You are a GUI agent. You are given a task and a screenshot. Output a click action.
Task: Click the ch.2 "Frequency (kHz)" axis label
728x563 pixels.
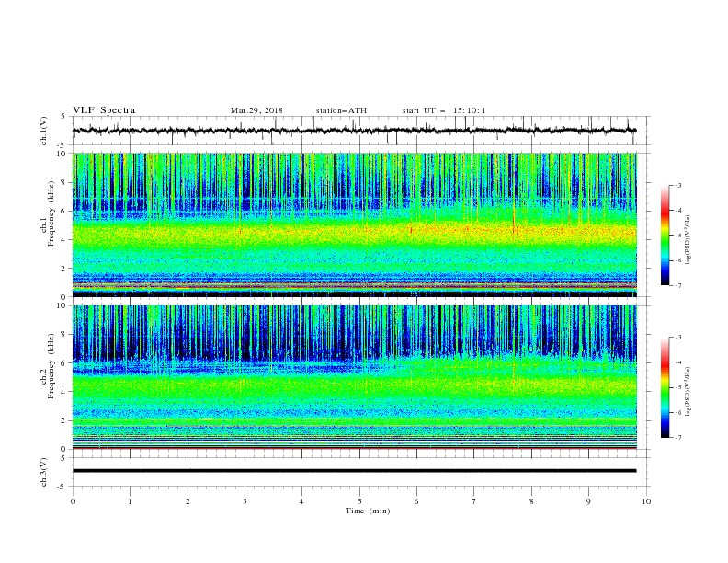tap(51, 366)
